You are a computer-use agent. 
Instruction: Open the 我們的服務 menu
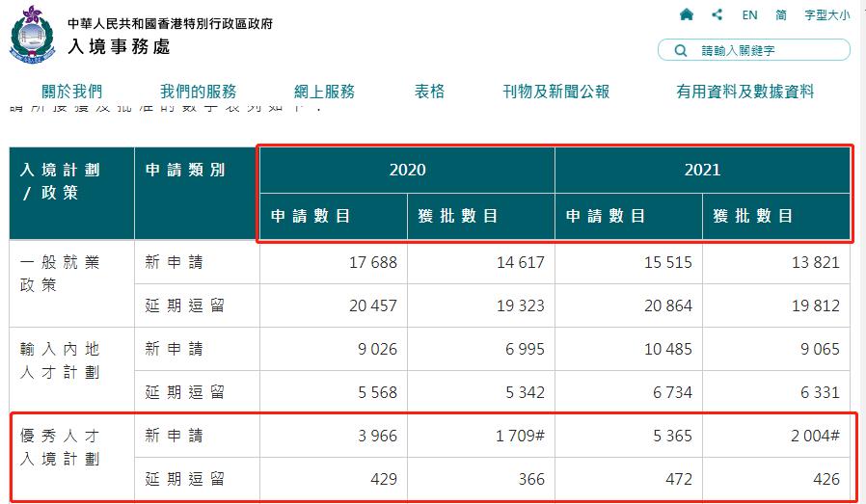(198, 92)
